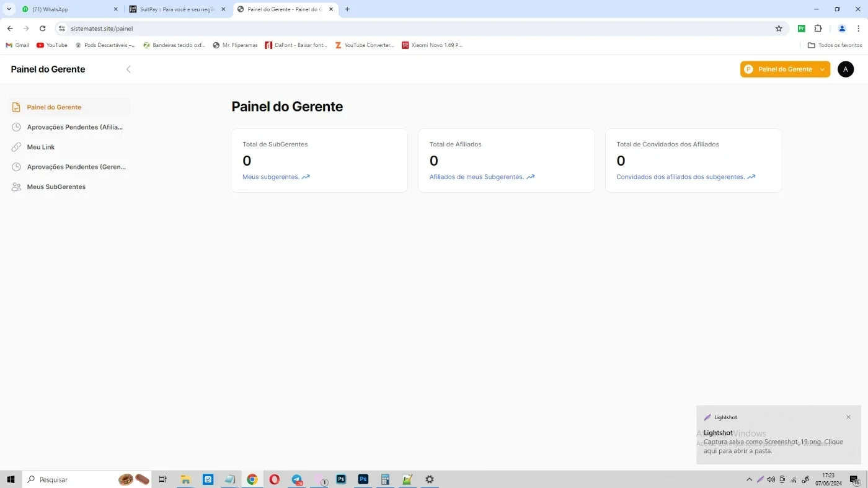
Task: Open Calculator from the taskbar
Action: coord(385,479)
